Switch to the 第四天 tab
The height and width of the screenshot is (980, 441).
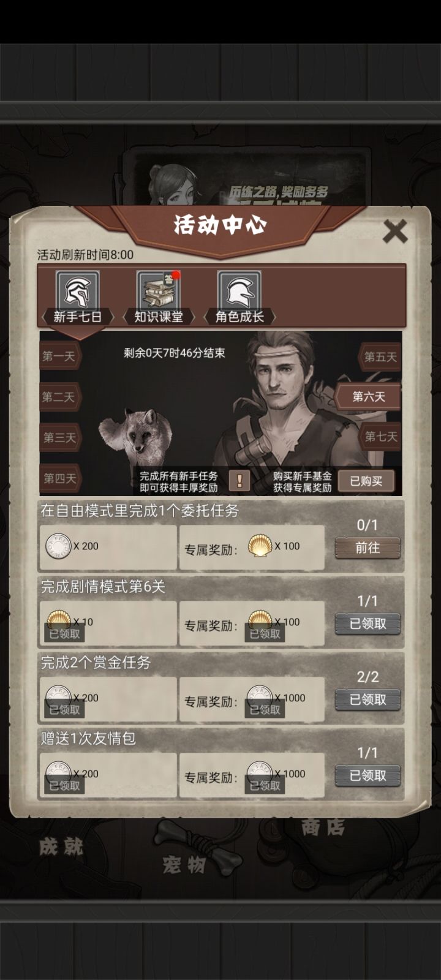click(x=59, y=478)
